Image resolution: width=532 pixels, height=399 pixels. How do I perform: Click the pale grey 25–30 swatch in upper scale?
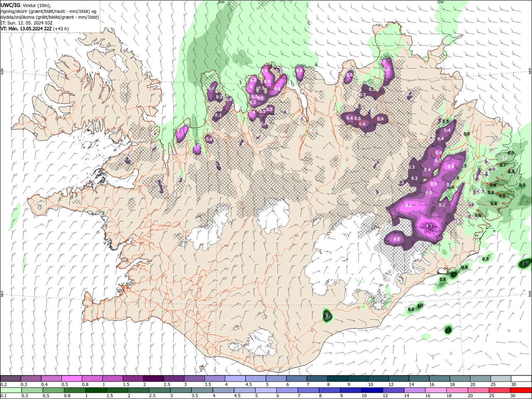click(501, 379)
